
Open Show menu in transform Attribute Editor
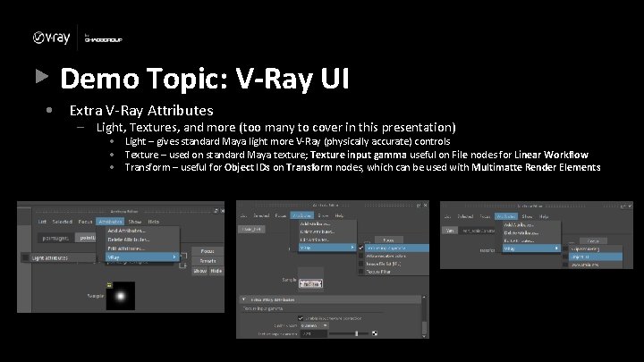coord(527,216)
